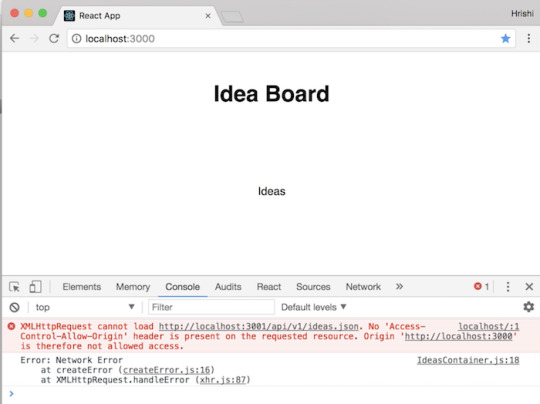This screenshot has height=404, width=540.
Task: Open the Network tab
Action: pos(363,287)
